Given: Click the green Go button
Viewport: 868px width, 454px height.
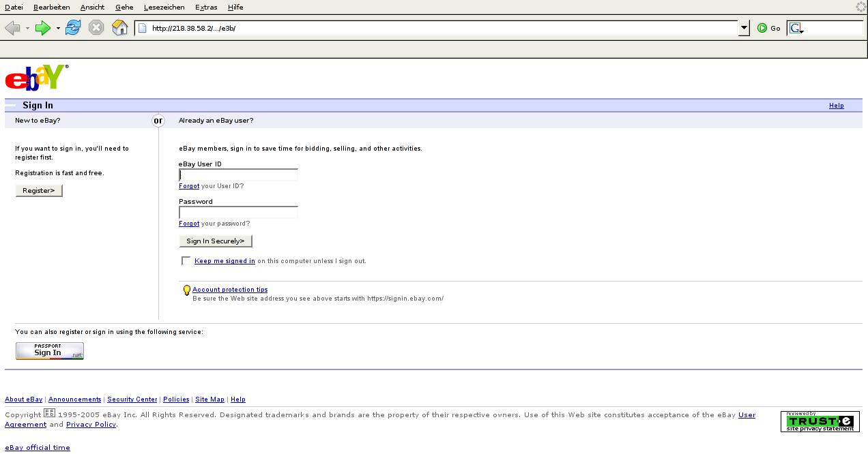Looking at the screenshot, I should [768, 28].
